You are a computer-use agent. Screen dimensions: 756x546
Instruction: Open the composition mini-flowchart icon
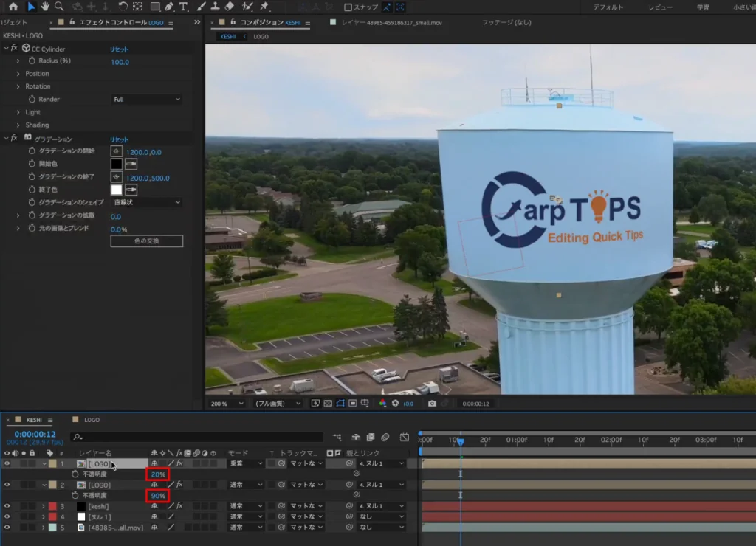337,437
